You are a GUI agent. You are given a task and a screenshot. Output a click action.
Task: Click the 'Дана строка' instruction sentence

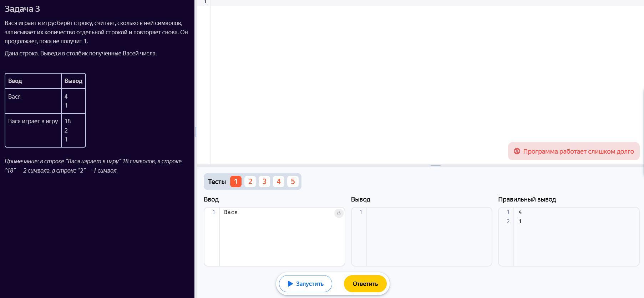click(81, 53)
